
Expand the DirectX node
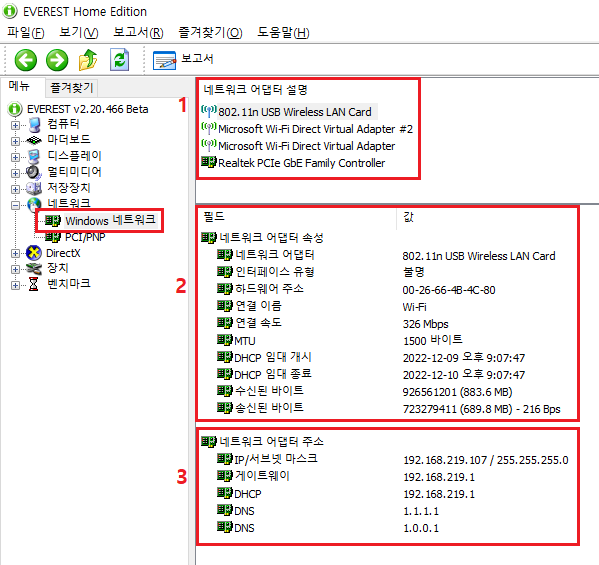(x=15, y=253)
